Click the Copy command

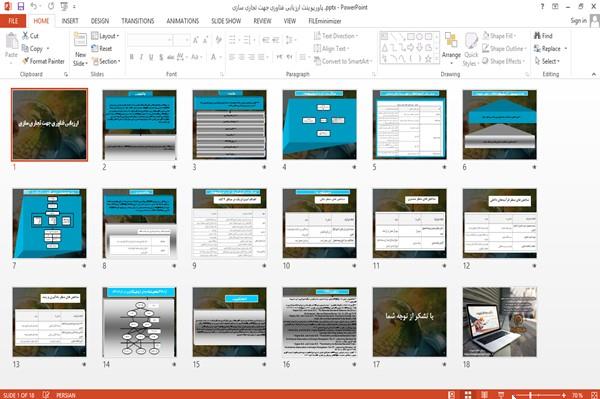pos(32,49)
